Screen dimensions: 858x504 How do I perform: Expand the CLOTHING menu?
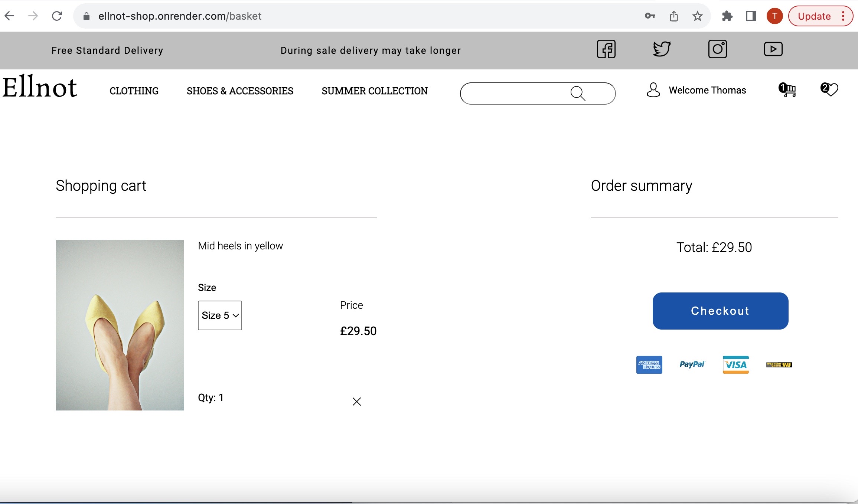134,91
